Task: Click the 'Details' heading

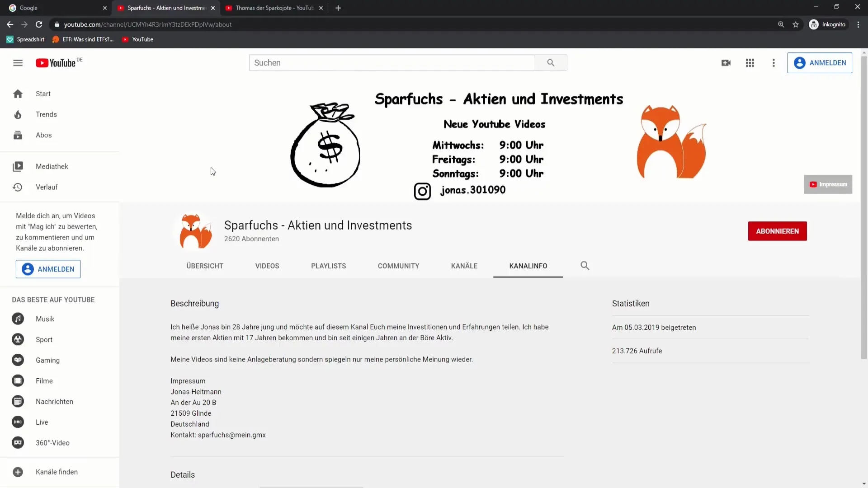Action: coord(183,475)
